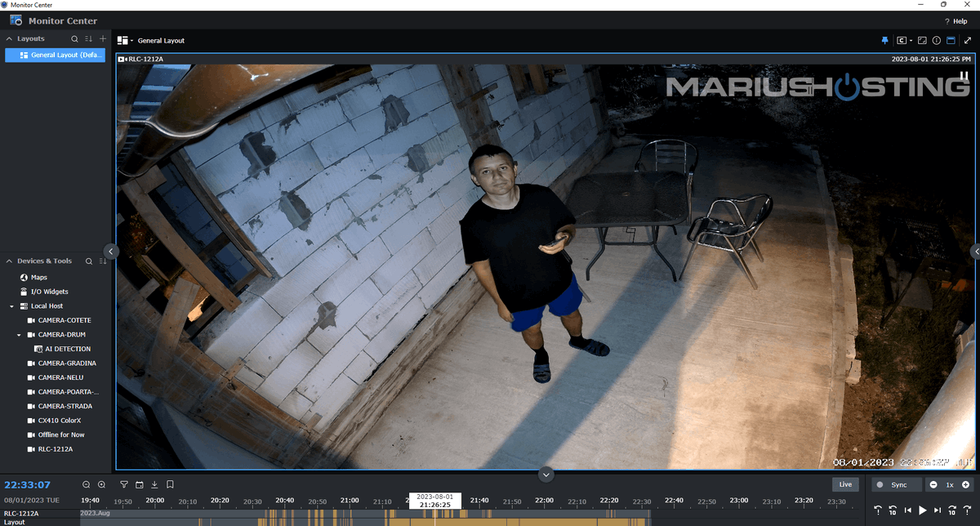Enter fullscreen with the diagonal arrows icon
980x526 pixels.
point(967,40)
